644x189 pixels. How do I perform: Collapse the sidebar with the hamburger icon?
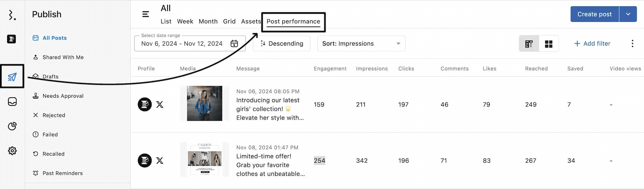[146, 14]
